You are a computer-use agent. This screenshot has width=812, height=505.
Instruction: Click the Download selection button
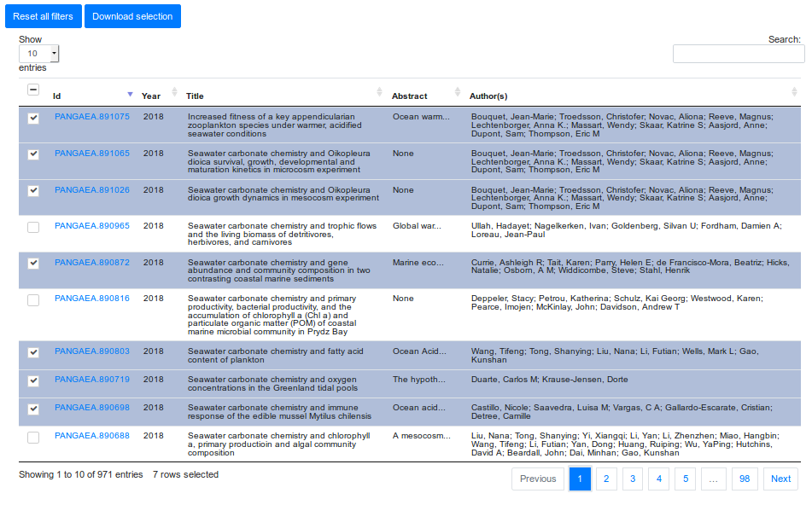click(x=132, y=16)
